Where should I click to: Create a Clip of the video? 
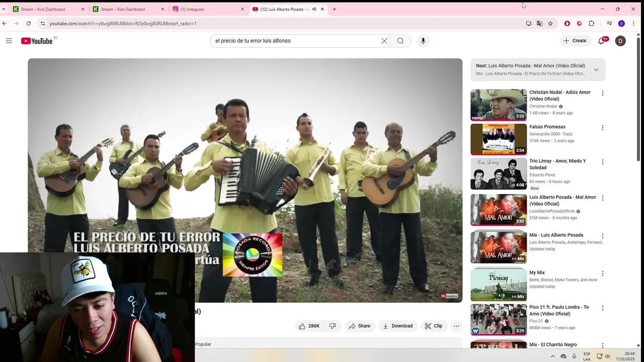[433, 326]
